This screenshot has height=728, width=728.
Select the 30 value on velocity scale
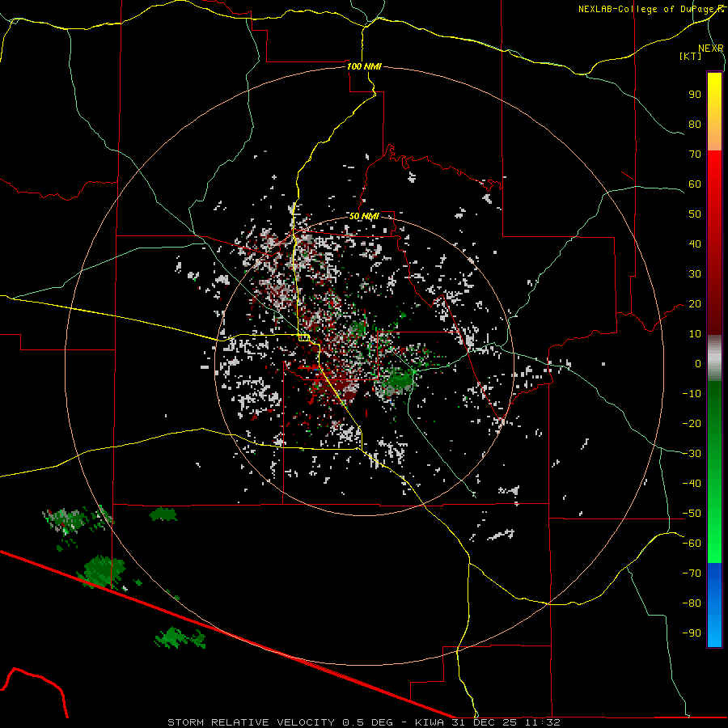(x=695, y=274)
